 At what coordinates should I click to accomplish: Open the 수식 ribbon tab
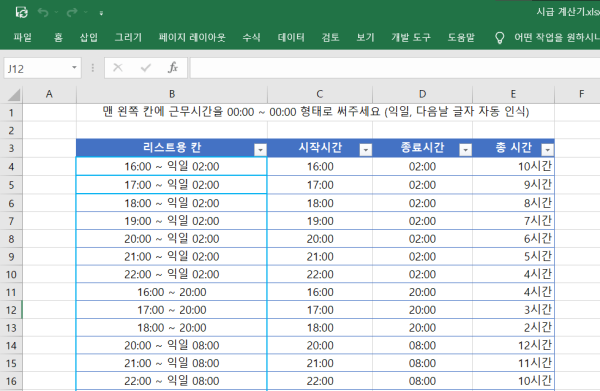pyautogui.click(x=251, y=37)
